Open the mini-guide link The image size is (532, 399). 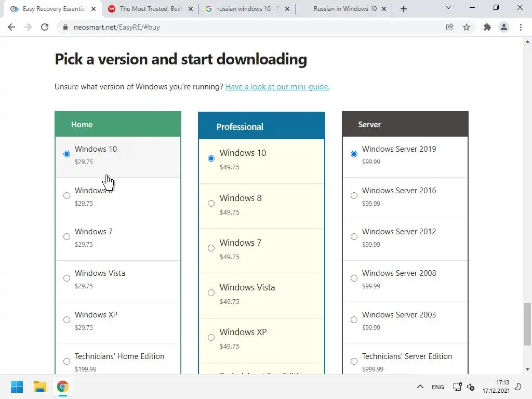[x=277, y=87]
